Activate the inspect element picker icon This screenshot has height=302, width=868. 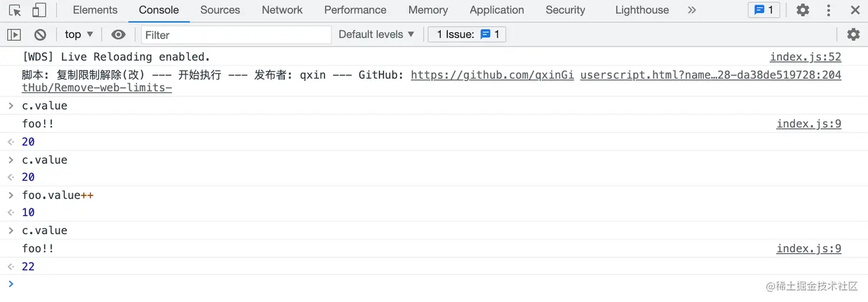[x=15, y=10]
